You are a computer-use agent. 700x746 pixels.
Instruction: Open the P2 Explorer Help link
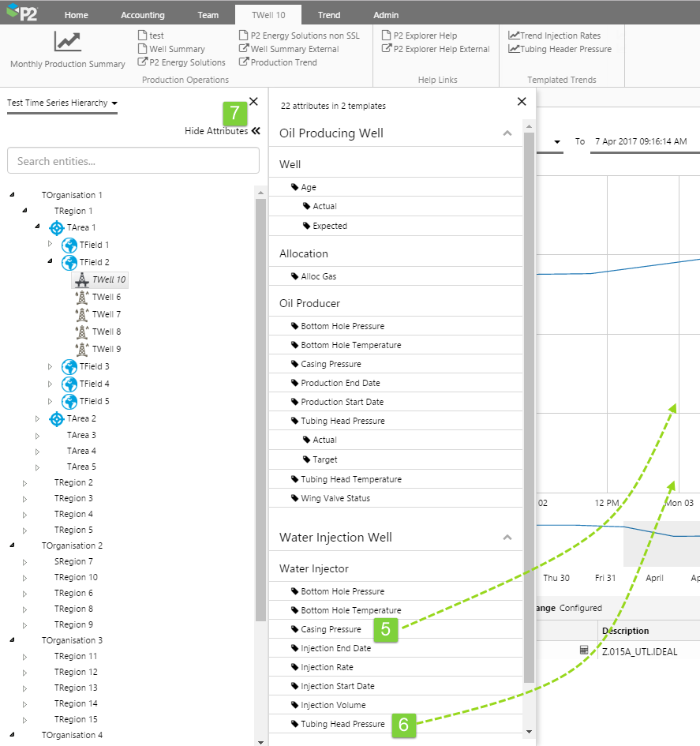[x=425, y=36]
